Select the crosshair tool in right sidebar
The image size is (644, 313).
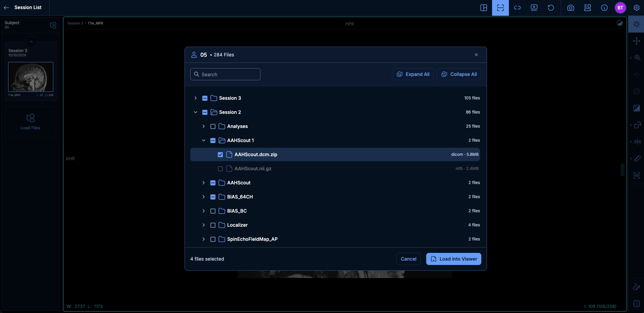(637, 75)
